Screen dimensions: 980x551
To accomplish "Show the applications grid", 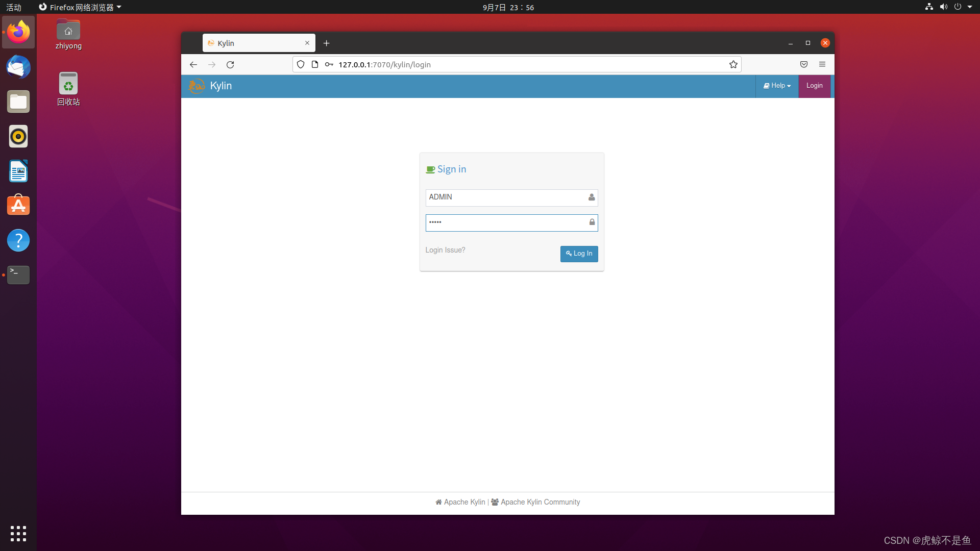I will click(x=18, y=533).
